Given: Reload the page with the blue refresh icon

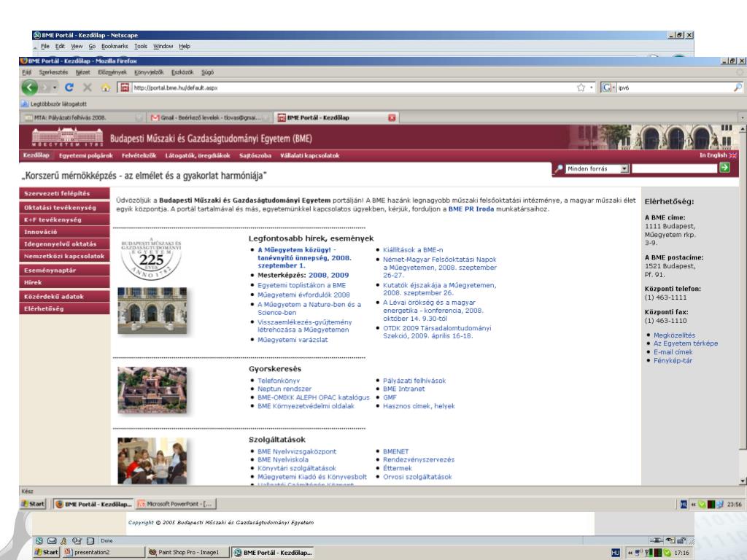Looking at the screenshot, I should point(69,87).
